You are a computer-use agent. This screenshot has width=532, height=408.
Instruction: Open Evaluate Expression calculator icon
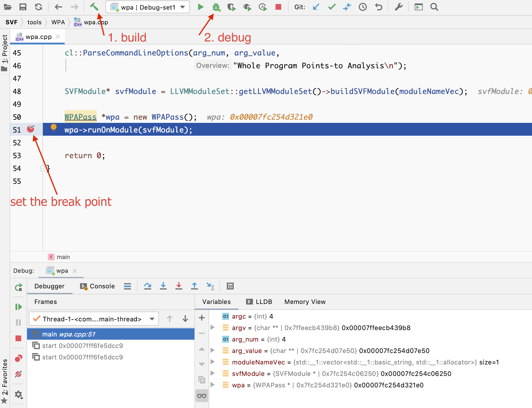pyautogui.click(x=230, y=286)
